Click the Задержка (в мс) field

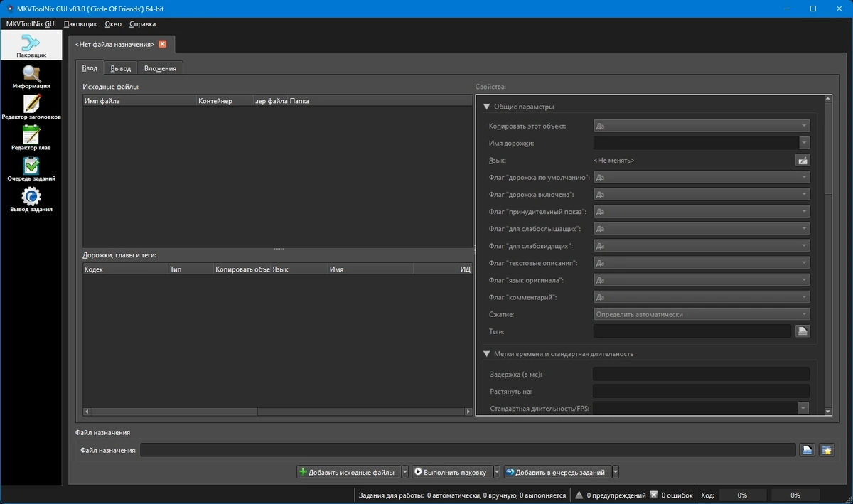[x=702, y=374]
